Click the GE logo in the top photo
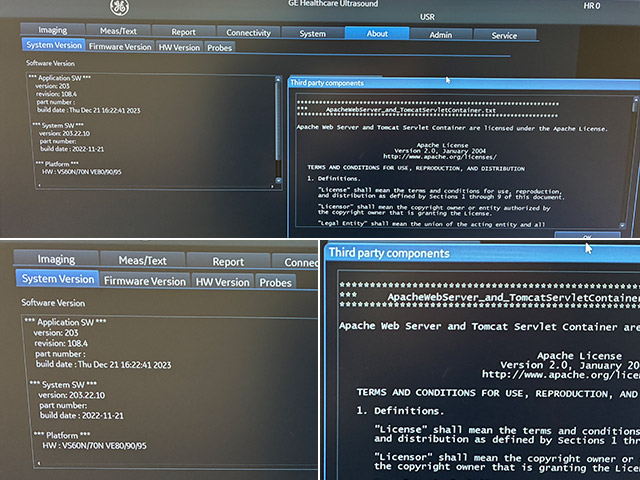Viewport: 640px width, 480px height. point(119,7)
